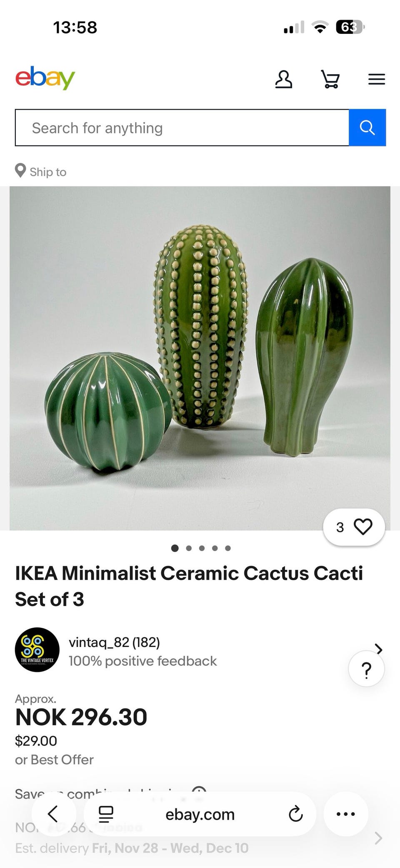Select the last image carousel dot

(228, 548)
